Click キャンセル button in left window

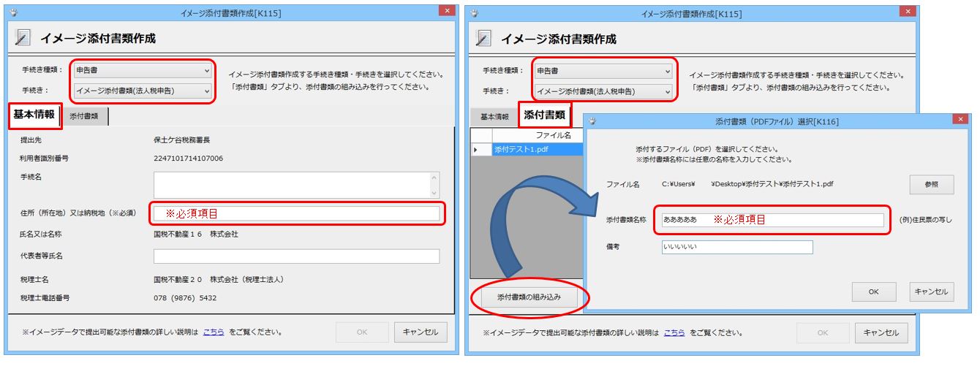421,332
